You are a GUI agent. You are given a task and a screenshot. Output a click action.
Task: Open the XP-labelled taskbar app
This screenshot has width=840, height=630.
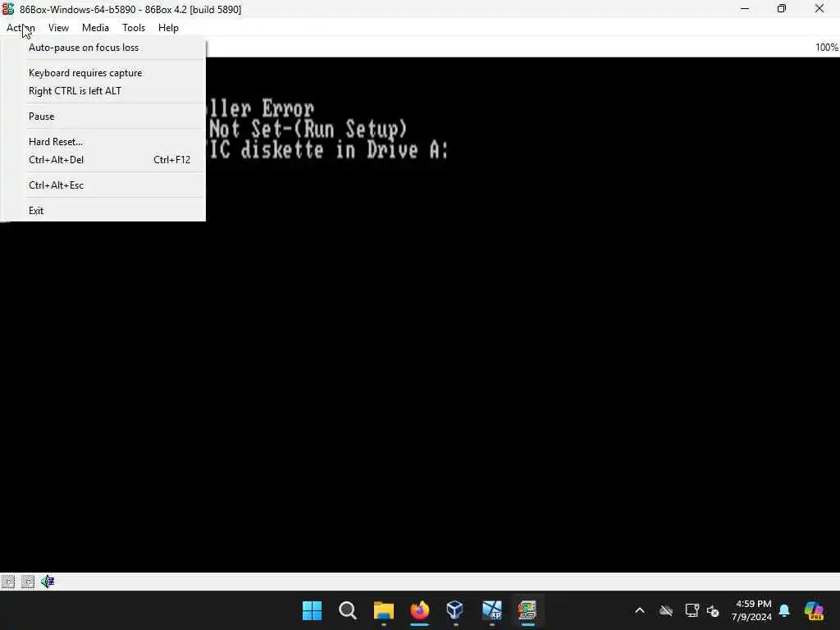(x=492, y=610)
